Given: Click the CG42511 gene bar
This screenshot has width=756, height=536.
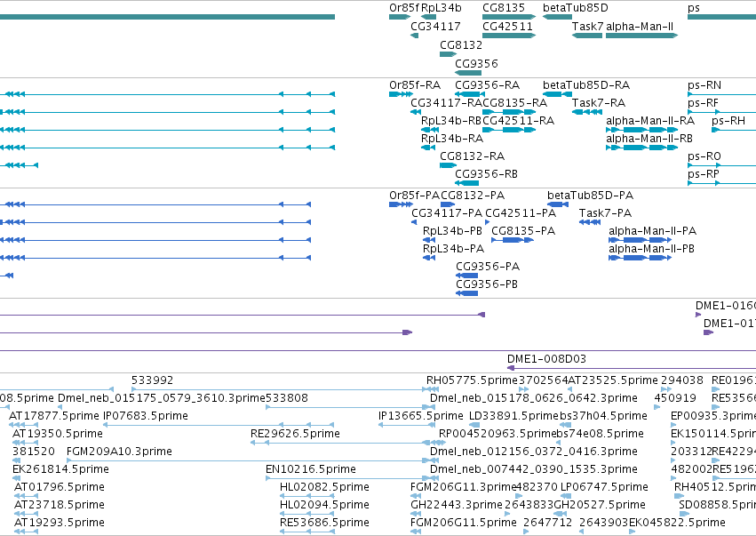Looking at the screenshot, I should click(509, 36).
